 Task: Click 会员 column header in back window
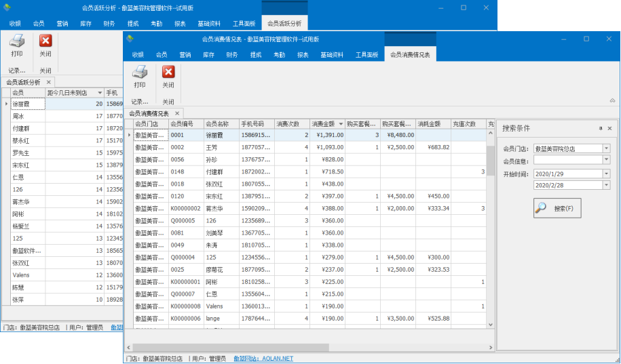point(28,93)
